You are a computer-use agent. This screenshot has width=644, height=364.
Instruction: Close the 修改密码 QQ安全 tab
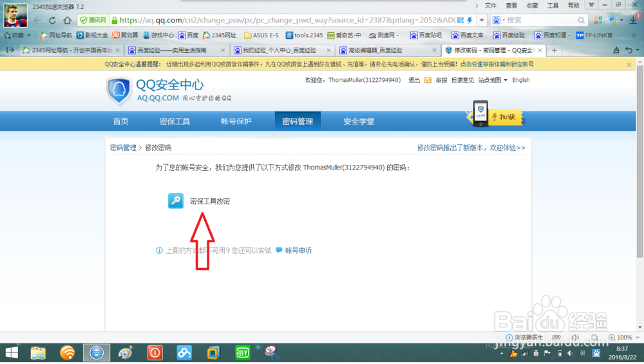(540, 50)
